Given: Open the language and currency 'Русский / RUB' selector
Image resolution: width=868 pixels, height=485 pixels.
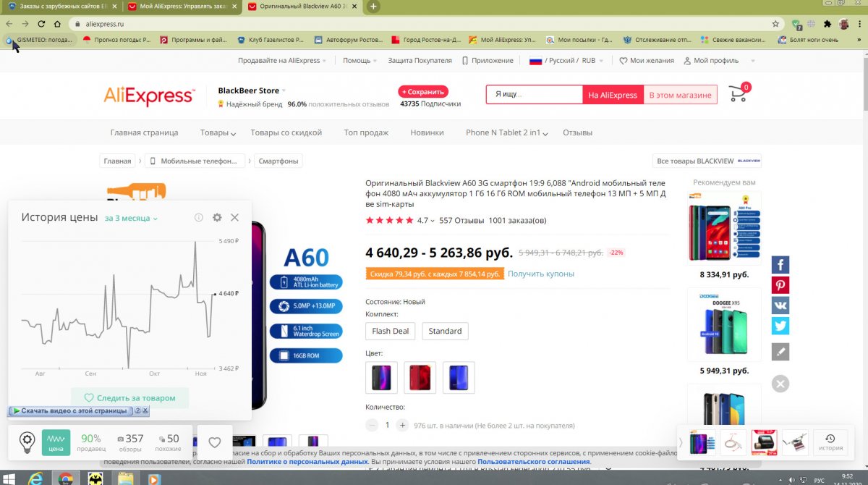Looking at the screenshot, I should [x=567, y=61].
